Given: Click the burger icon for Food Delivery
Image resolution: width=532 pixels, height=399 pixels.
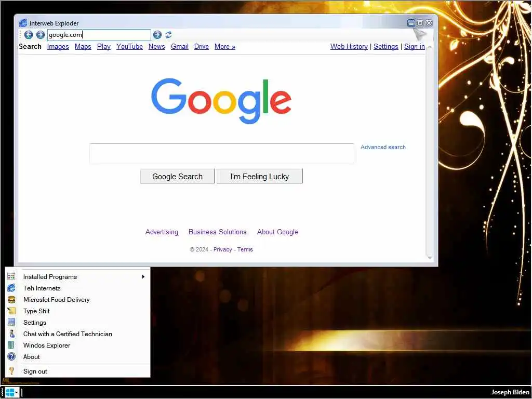Looking at the screenshot, I should [11, 300].
